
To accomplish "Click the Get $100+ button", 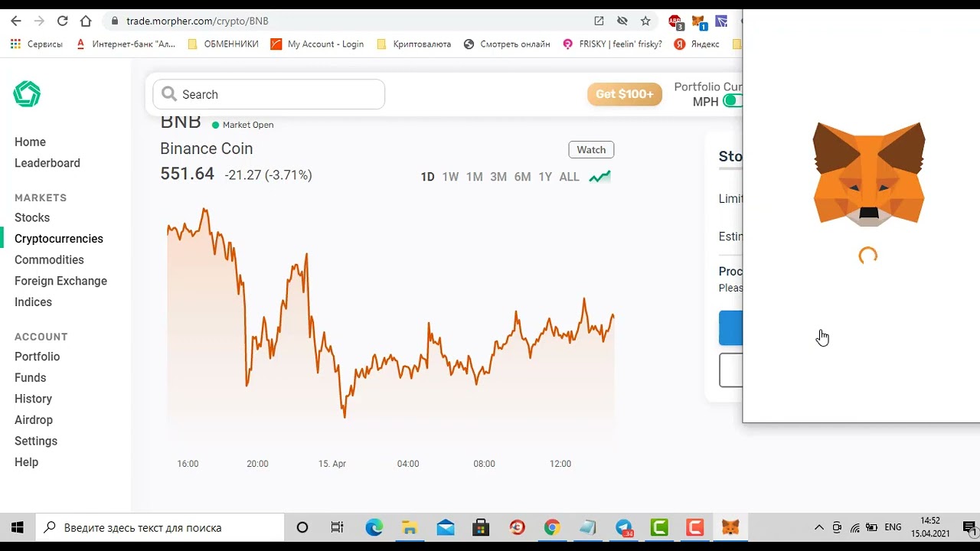I will pos(625,94).
